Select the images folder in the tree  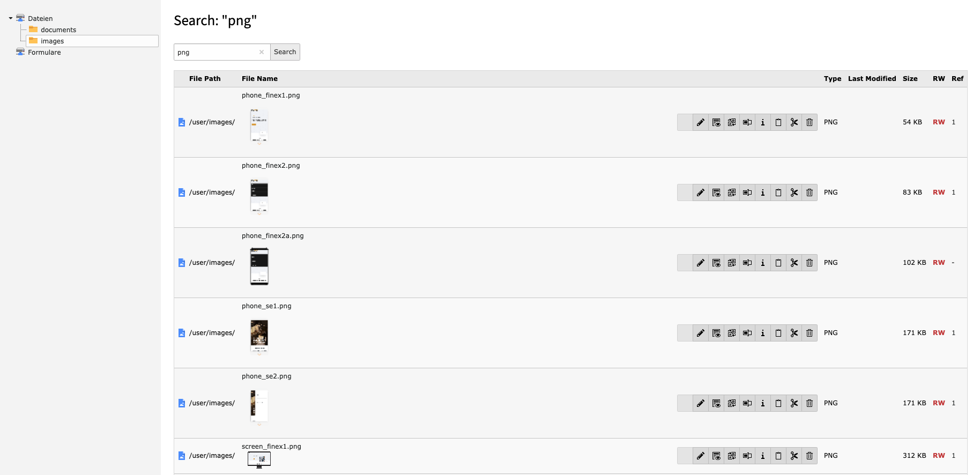coord(52,41)
